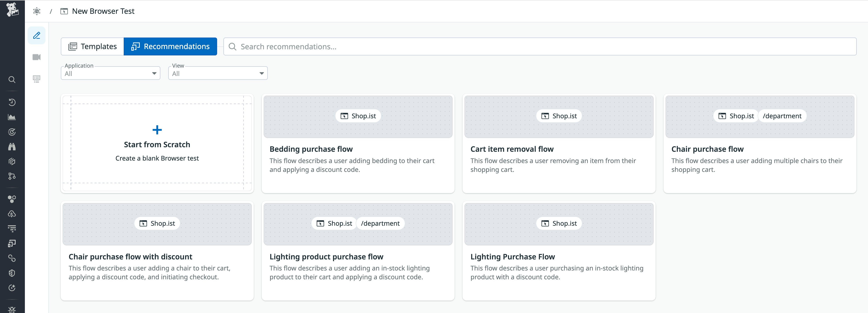This screenshot has width=868, height=313.
Task: Open the dashboards graph icon in sidebar
Action: [12, 117]
